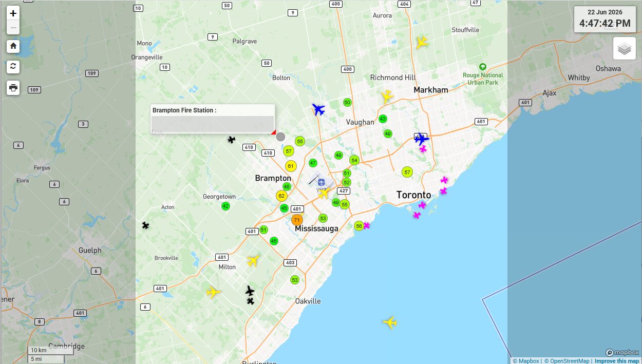Print the current map view

[13, 87]
